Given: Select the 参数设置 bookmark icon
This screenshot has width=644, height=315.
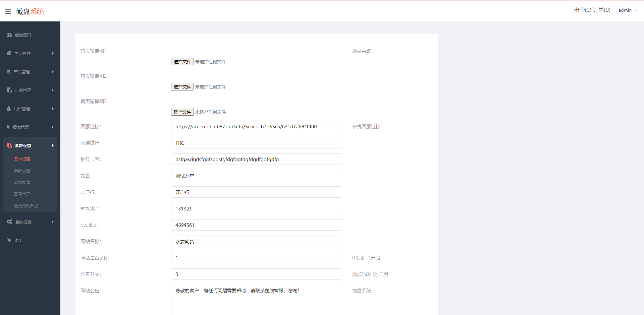Looking at the screenshot, I should point(9,145).
